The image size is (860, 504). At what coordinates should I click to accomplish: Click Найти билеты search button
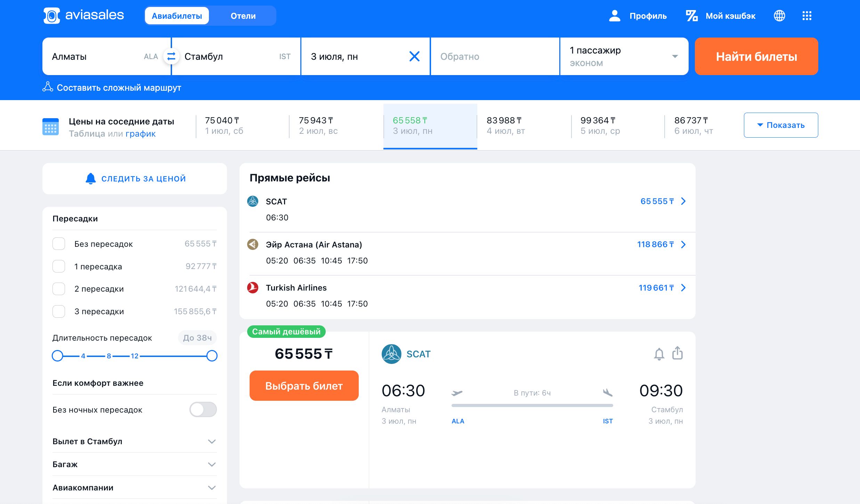point(756,56)
